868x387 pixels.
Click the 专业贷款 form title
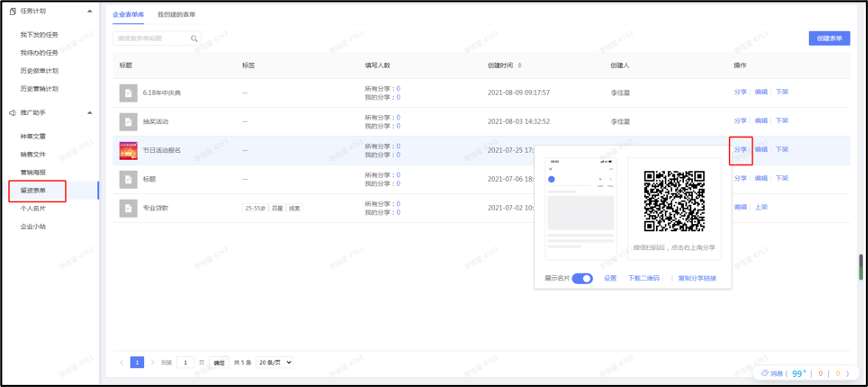(x=156, y=208)
